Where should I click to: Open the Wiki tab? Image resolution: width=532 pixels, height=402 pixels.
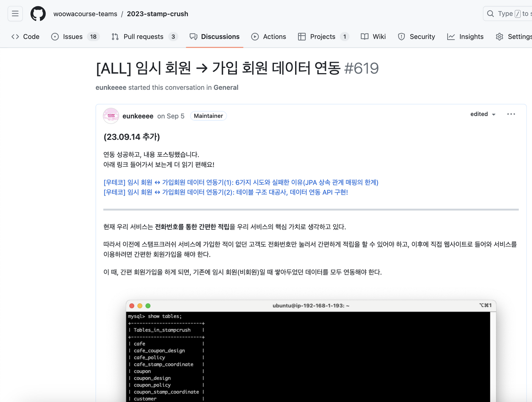coord(373,37)
